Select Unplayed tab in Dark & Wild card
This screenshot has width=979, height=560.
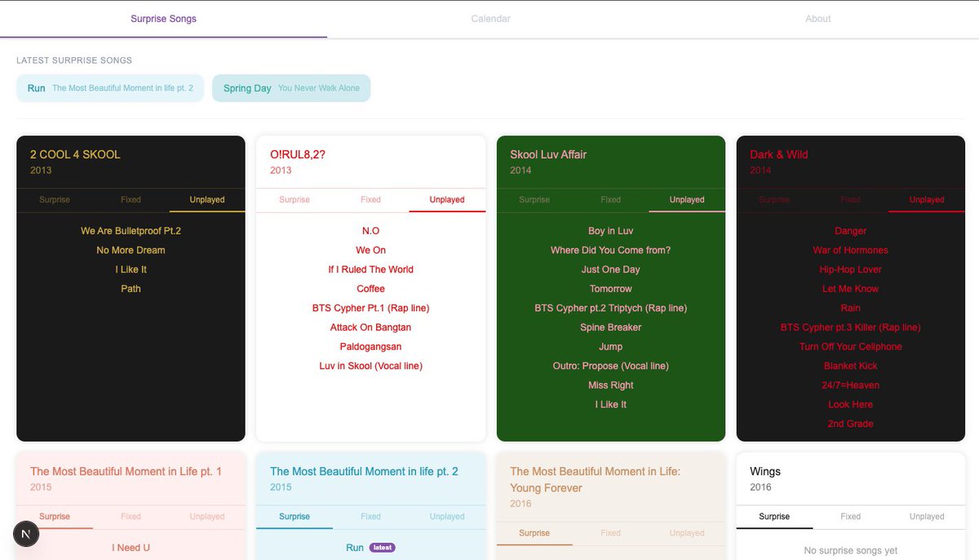point(927,200)
